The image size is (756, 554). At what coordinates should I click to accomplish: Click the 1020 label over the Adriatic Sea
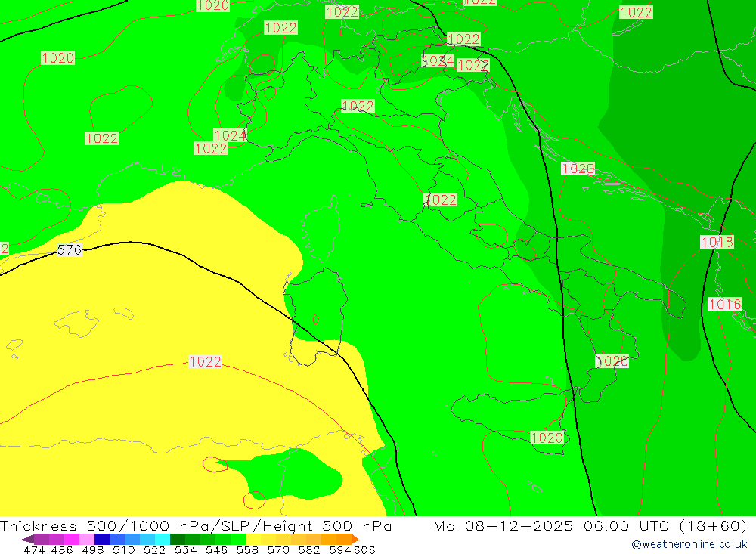578,169
